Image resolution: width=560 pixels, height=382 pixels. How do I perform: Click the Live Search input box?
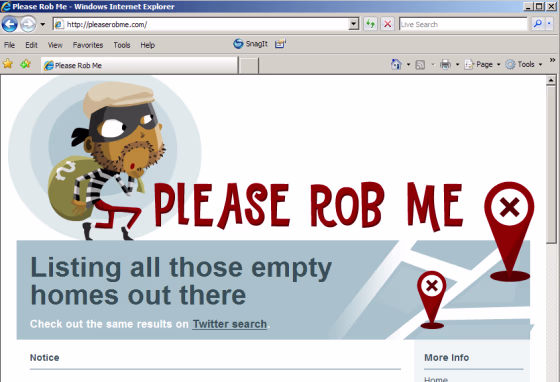coord(463,24)
